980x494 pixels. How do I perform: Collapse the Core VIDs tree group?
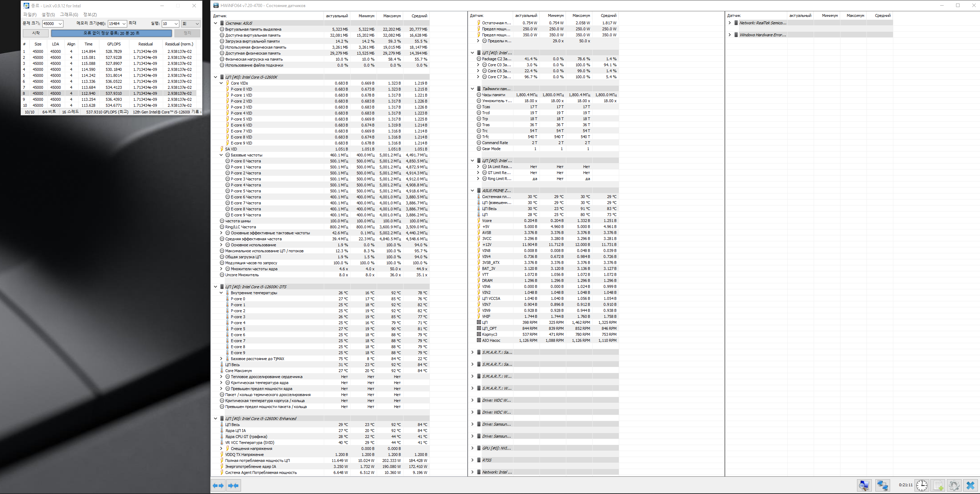tap(221, 83)
